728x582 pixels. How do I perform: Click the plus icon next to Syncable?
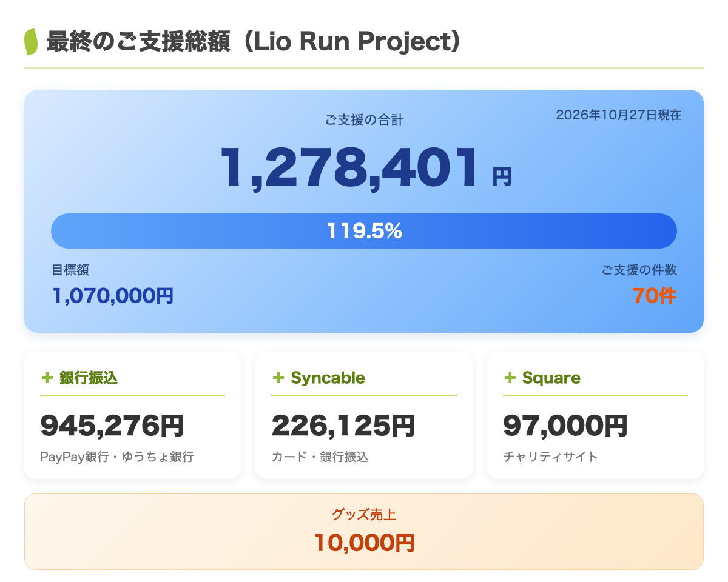pyautogui.click(x=278, y=378)
